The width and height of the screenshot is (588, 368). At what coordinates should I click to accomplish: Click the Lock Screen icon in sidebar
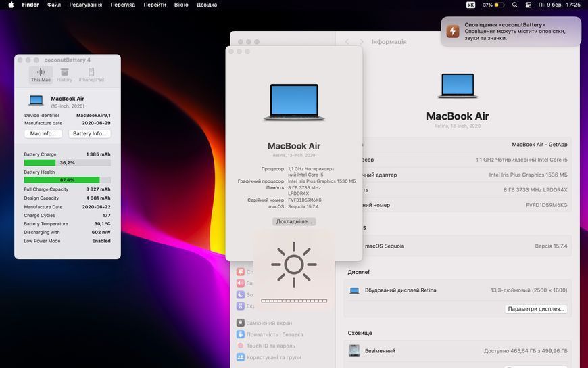coord(241,323)
